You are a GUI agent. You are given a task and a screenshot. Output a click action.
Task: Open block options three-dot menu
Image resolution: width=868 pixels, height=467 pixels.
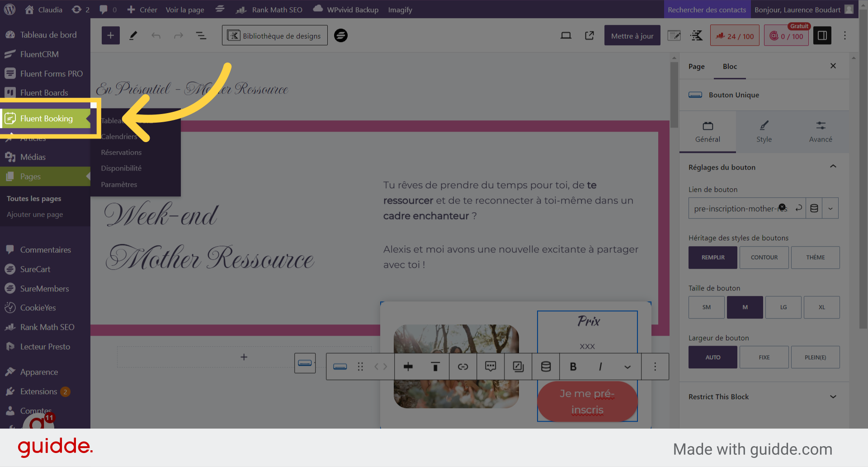tap(655, 367)
